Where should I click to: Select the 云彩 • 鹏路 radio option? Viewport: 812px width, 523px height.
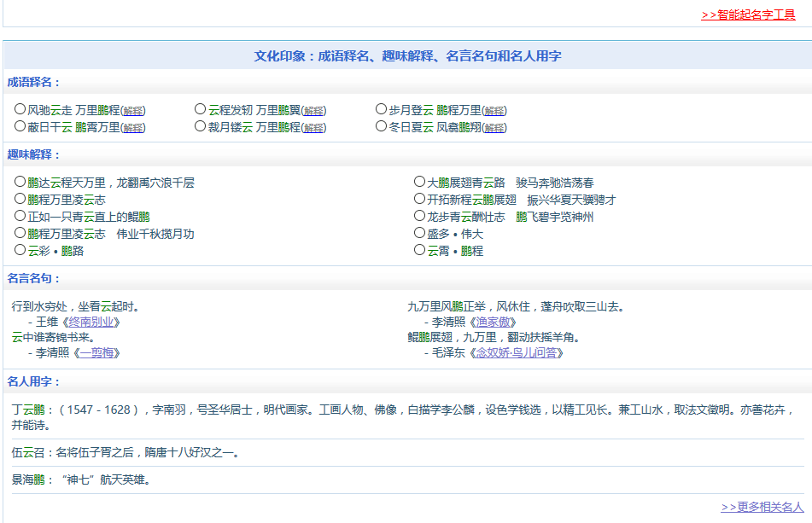[x=20, y=250]
